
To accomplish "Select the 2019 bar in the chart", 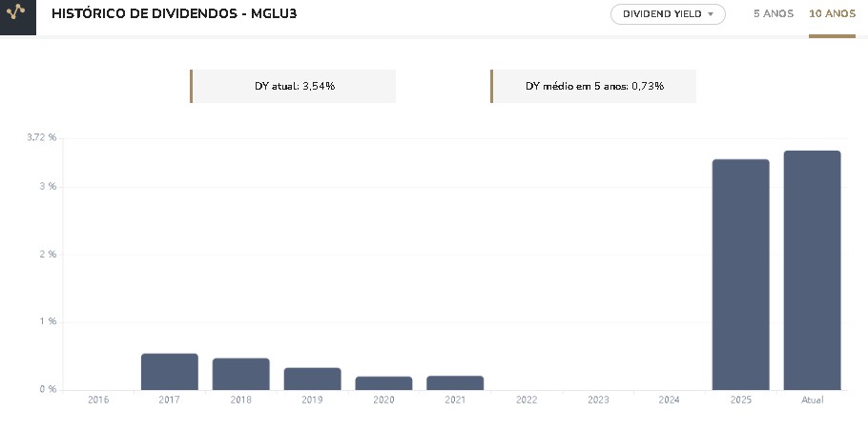I will [312, 379].
